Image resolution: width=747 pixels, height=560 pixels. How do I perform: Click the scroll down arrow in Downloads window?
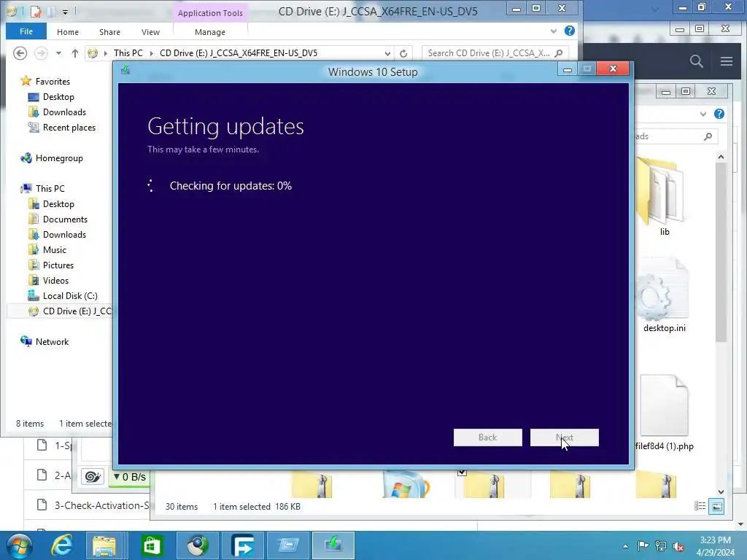pos(721,492)
